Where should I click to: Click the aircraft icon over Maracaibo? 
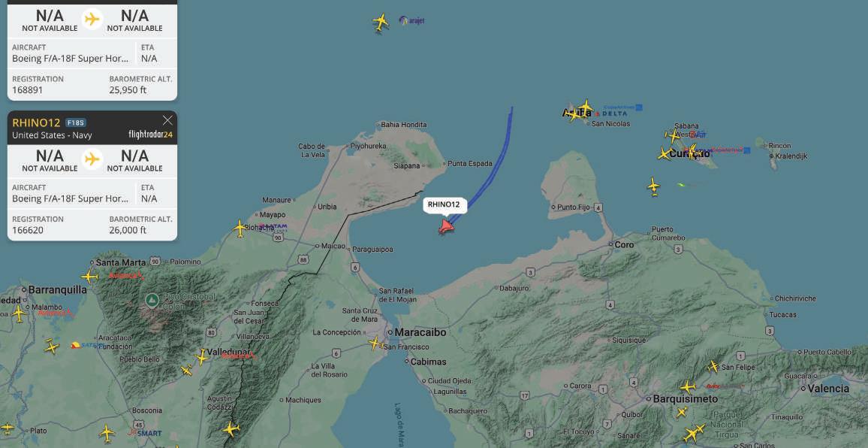coord(376,344)
